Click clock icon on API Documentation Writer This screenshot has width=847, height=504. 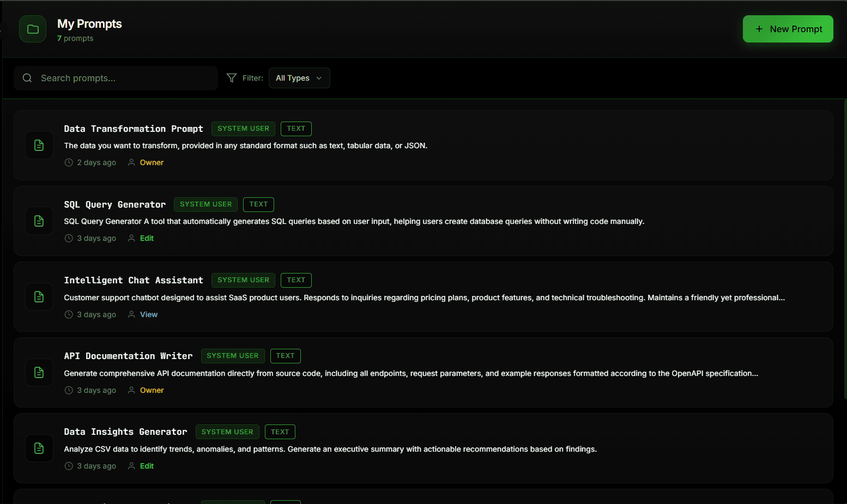tap(69, 390)
